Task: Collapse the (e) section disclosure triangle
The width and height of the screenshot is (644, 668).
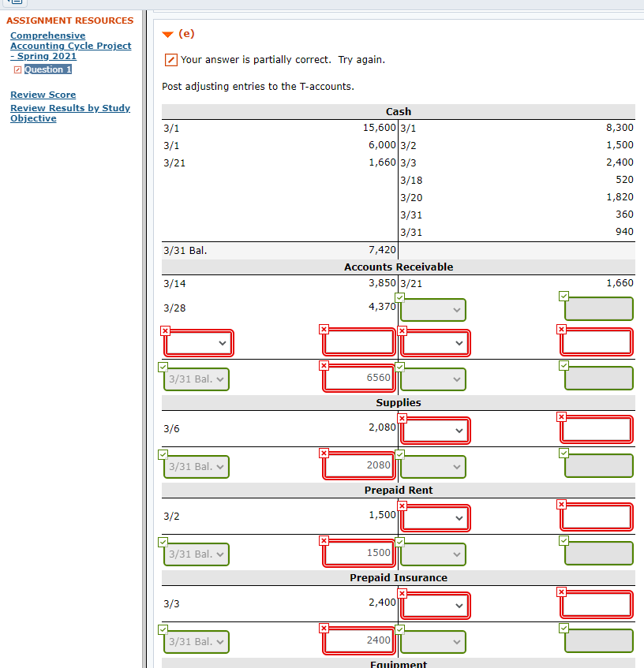Action: click(167, 34)
